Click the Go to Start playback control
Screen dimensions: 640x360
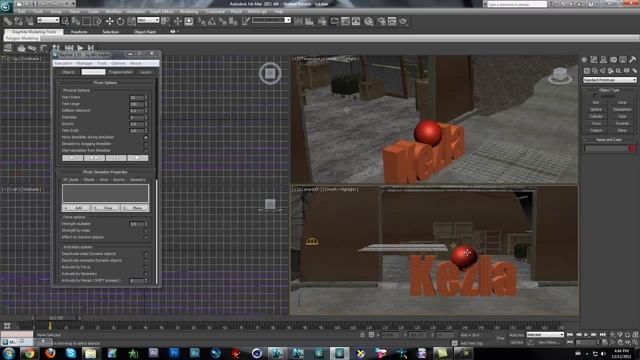tap(570, 335)
